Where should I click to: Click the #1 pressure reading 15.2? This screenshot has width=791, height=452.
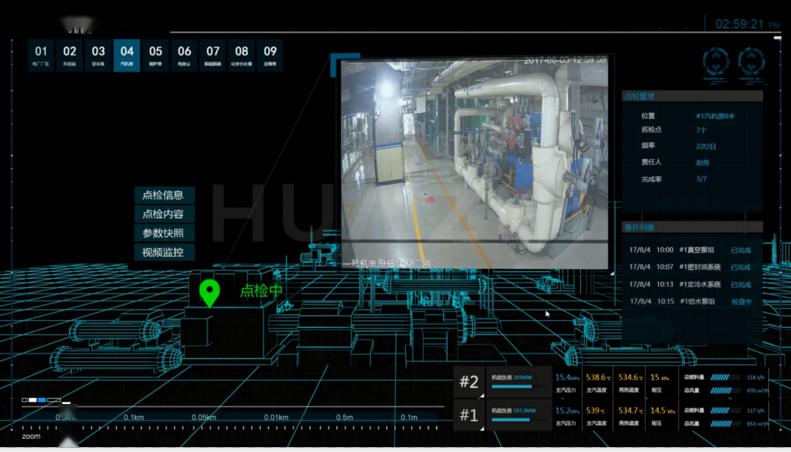pyautogui.click(x=567, y=411)
